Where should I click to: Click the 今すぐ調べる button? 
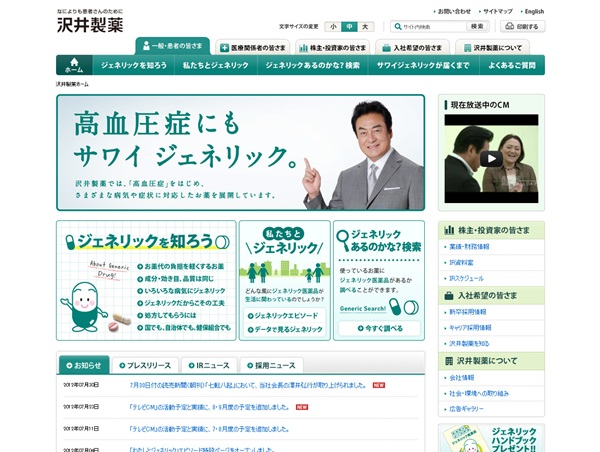[x=379, y=328]
